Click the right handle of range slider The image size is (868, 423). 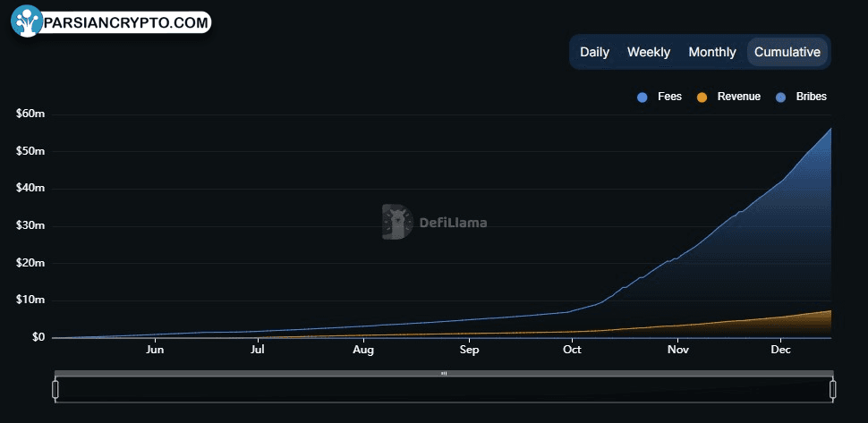tap(832, 389)
